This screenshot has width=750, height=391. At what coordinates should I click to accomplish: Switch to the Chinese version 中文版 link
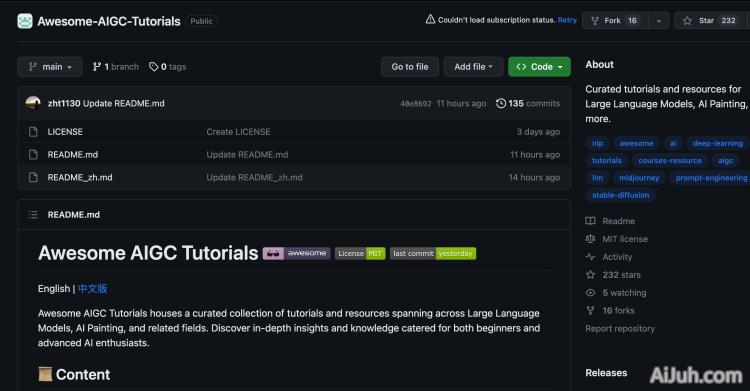tap(92, 289)
